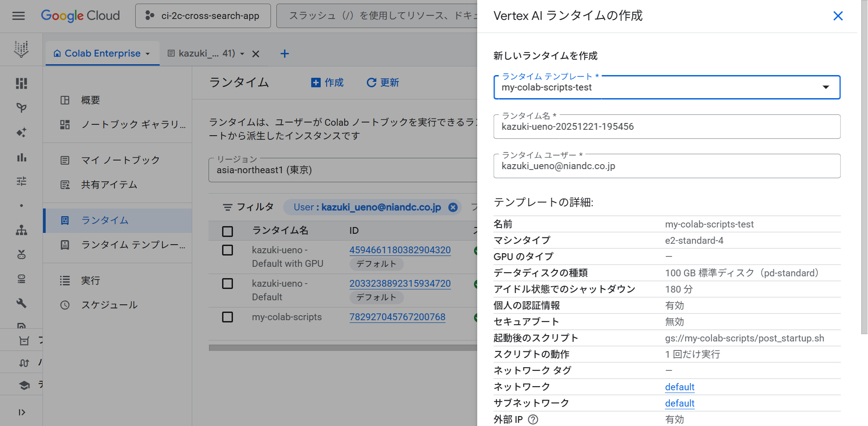
Task: Select the kazuki-ueno Default with GPU checkbox
Action: (x=228, y=250)
